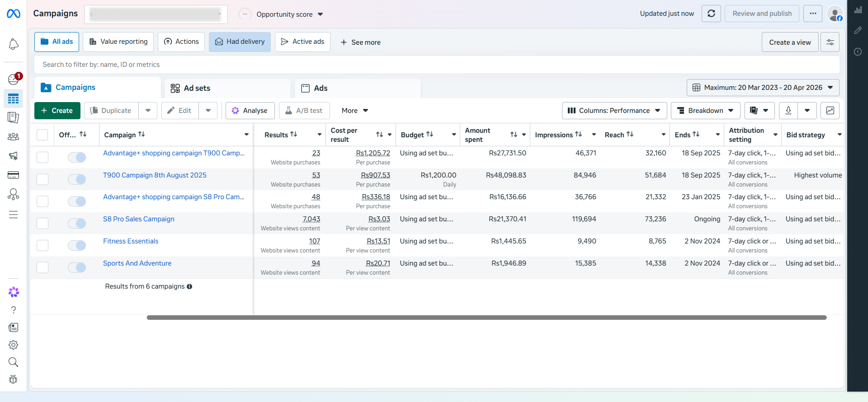Viewport: 868px width, 402px height.
Task: Click the three-dot more options button
Action: click(813, 14)
